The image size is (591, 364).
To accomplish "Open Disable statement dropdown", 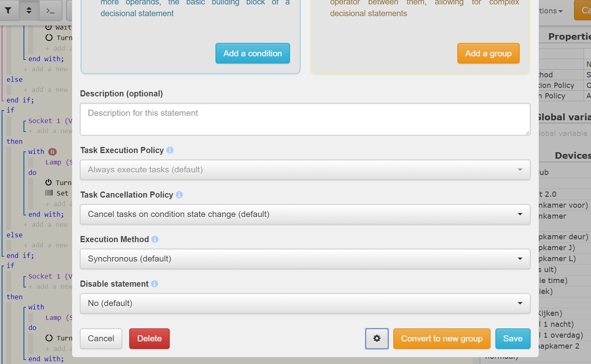I will [305, 303].
